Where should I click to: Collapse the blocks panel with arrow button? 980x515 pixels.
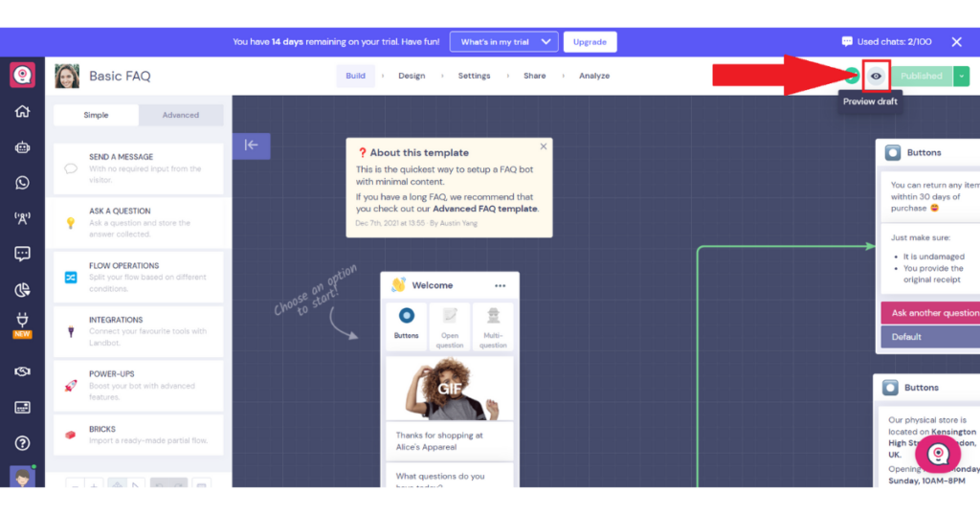click(x=251, y=146)
